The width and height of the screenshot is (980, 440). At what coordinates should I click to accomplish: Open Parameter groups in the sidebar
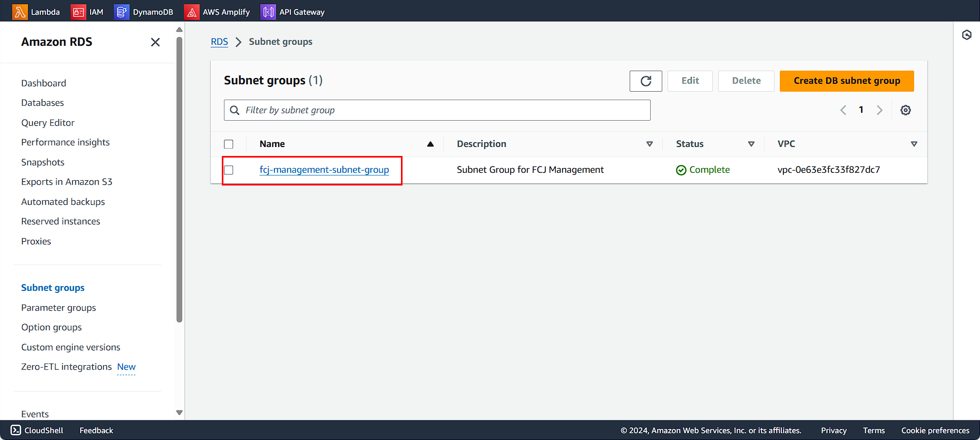pyautogui.click(x=58, y=308)
